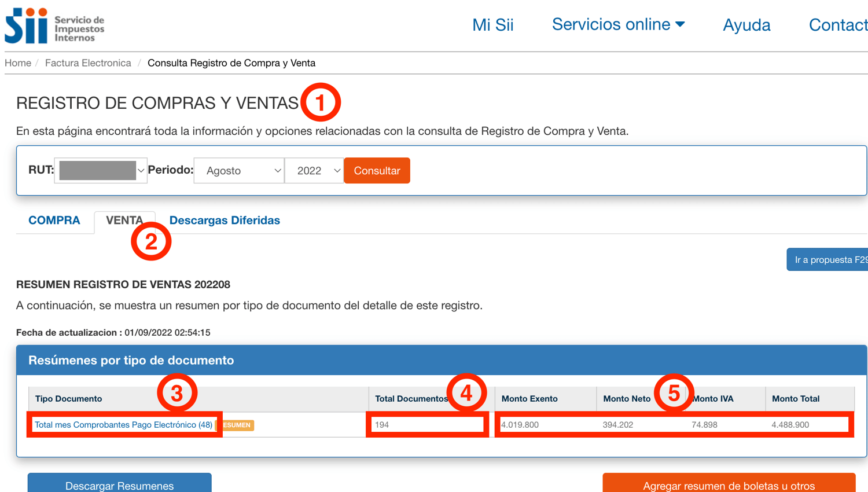Screen dimensions: 868x492
Task: Open the month dropdown showing Agosto
Action: [238, 170]
